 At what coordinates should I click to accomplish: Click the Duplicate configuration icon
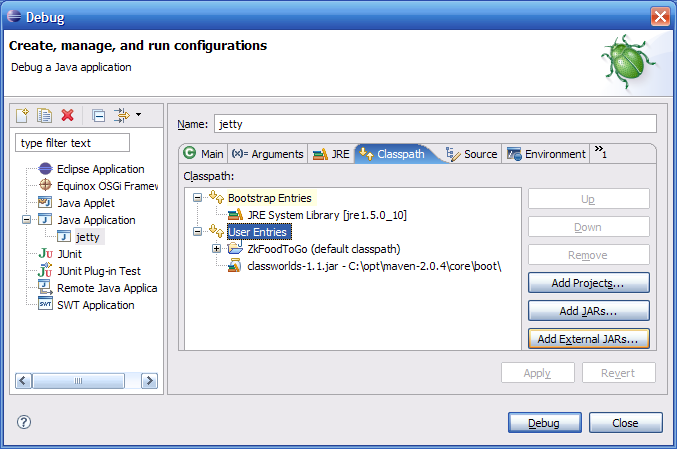click(44, 115)
